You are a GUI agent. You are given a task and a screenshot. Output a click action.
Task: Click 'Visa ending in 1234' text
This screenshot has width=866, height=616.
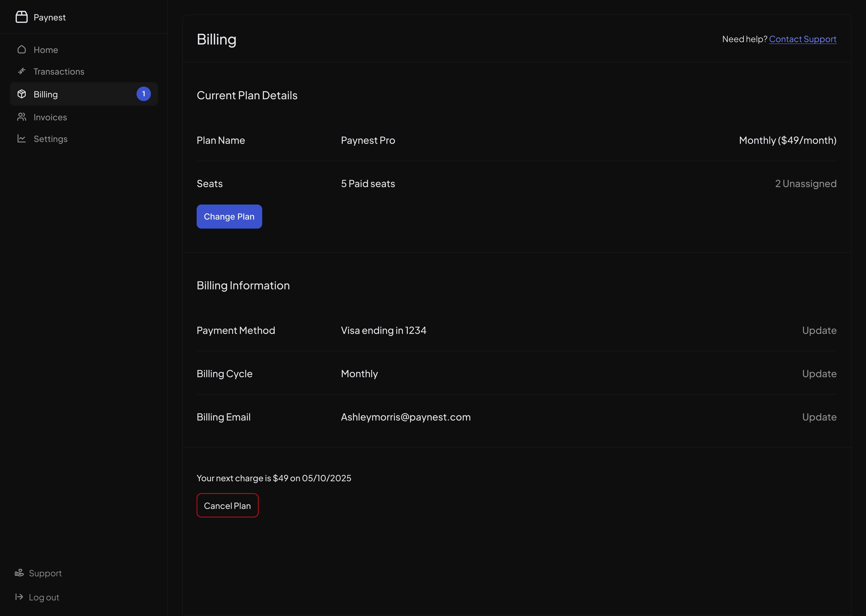[x=384, y=330]
